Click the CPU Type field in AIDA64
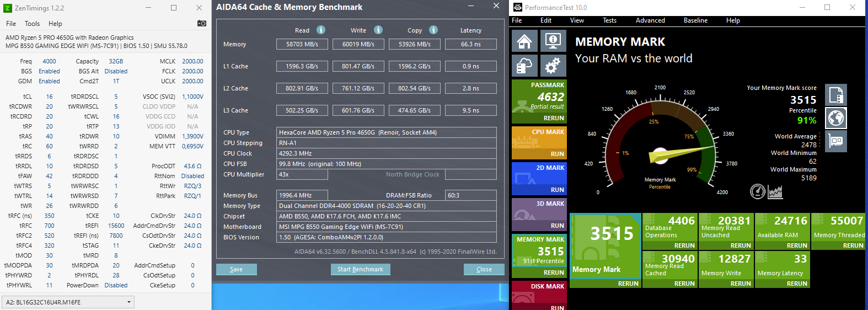Viewport: 868px width, 310px height. tap(387, 132)
